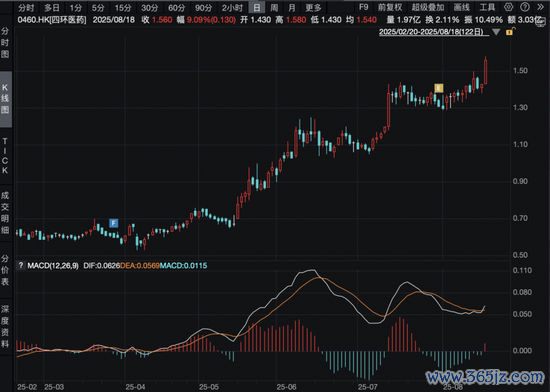This screenshot has width=550, height=392.
Task: Open the 工具 tools menu
Action: (487, 7)
